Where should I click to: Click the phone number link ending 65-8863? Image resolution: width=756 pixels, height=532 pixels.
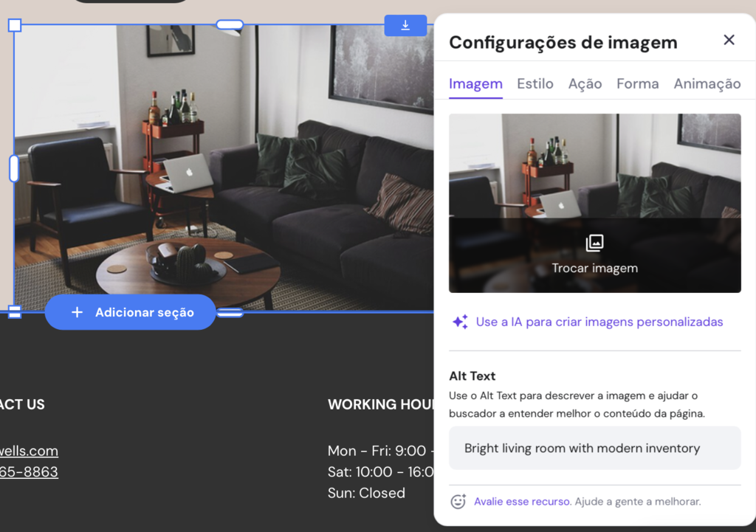29,471
